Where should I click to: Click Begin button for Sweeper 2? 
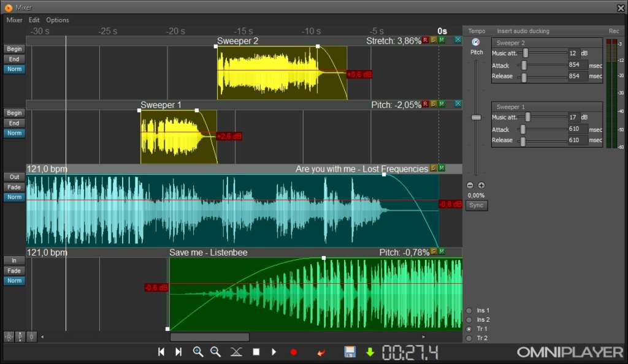coord(15,49)
